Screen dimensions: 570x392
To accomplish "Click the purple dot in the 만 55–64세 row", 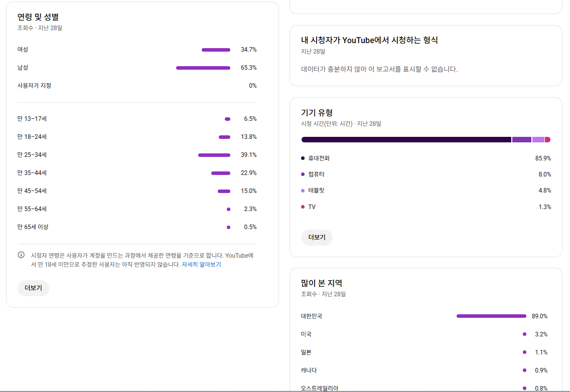I will 228,209.
